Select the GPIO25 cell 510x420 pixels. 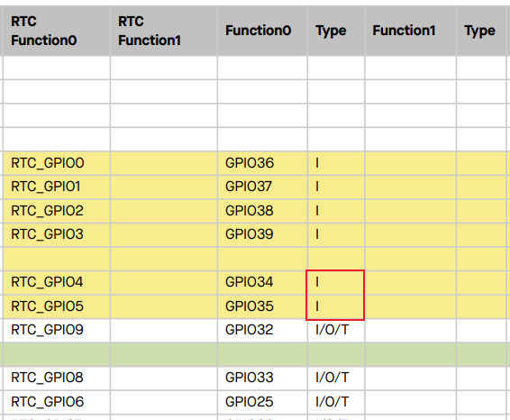[x=262, y=402]
